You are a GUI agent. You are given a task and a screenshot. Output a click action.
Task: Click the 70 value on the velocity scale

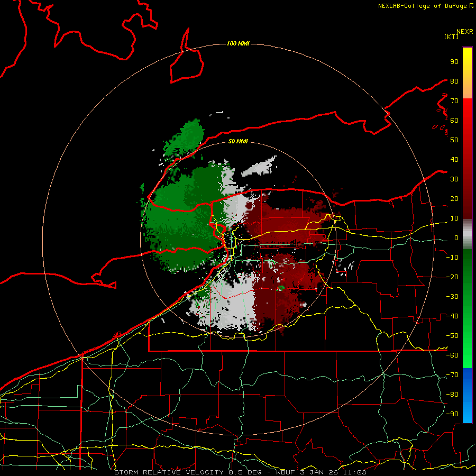coord(454,101)
